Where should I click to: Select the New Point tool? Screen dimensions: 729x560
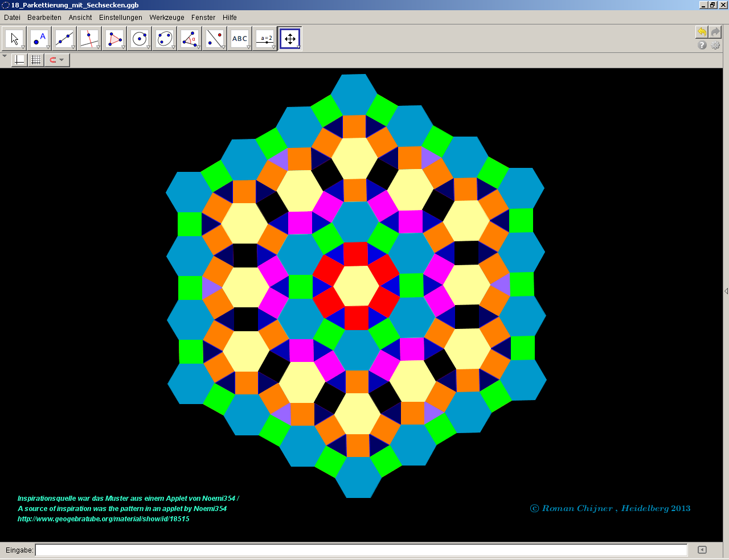(39, 39)
